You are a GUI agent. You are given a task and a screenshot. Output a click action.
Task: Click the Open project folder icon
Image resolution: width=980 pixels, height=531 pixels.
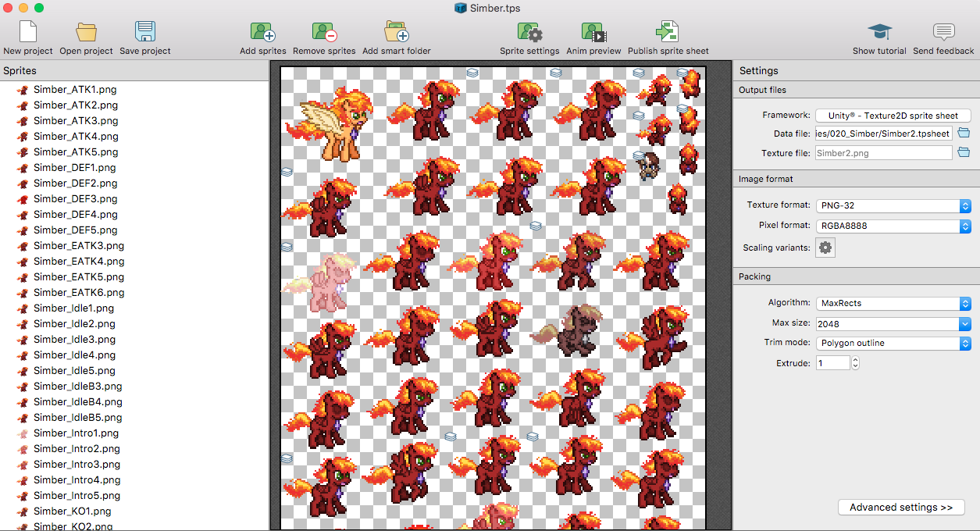87,32
